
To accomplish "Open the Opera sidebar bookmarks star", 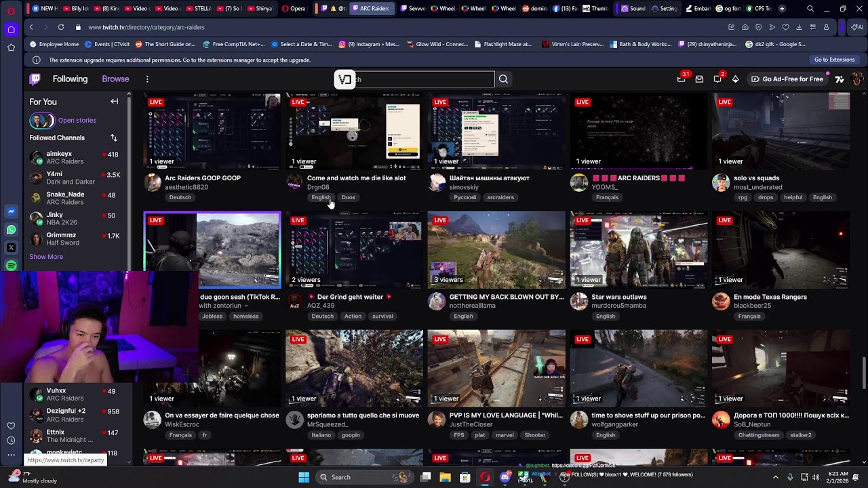I will [11, 47].
